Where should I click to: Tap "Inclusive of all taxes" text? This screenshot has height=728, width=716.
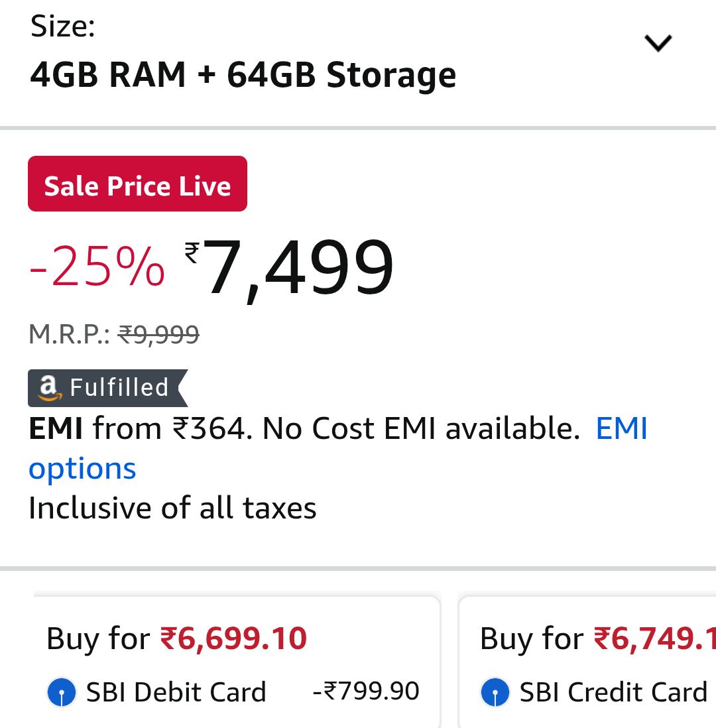(172, 509)
